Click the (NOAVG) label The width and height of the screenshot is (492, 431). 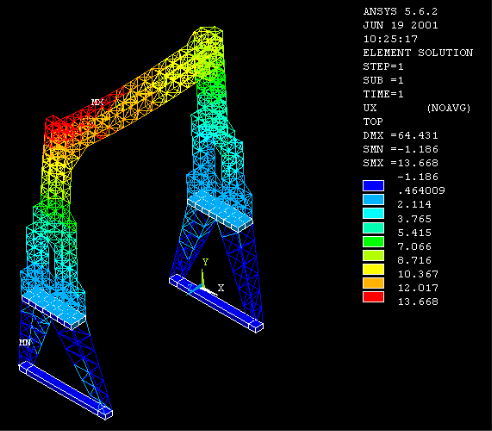tap(449, 108)
